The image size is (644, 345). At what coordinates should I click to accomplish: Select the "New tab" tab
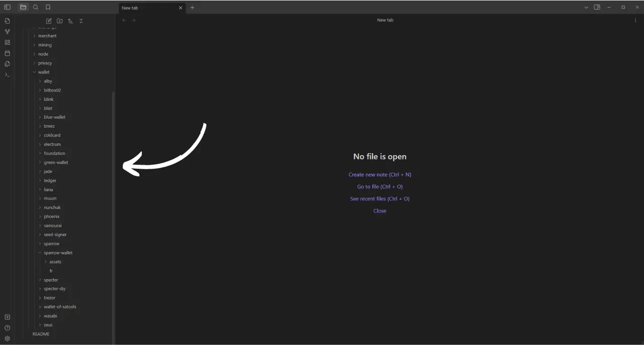click(x=146, y=8)
